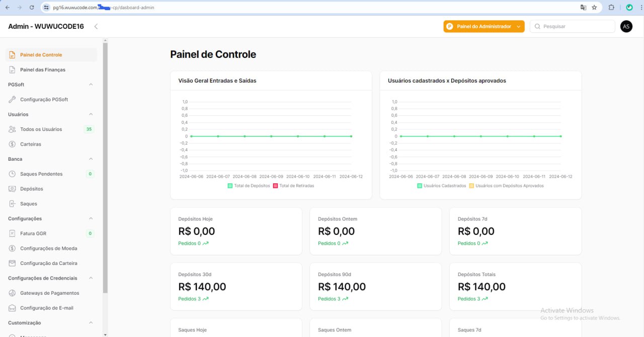Image resolution: width=644 pixels, height=337 pixels.
Task: Click the clock icon for Saques Pendentes
Action: click(x=13, y=174)
